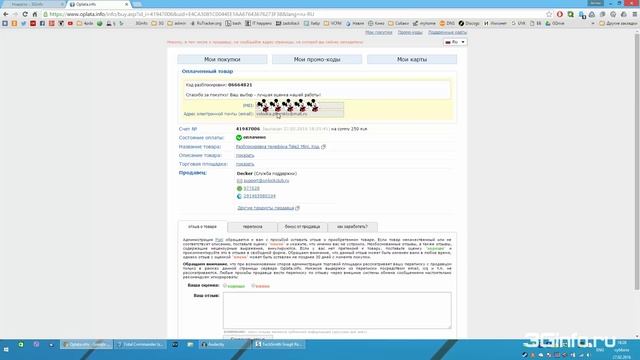
Task: Open the 'Discogs' bookmark
Action: click(470, 24)
